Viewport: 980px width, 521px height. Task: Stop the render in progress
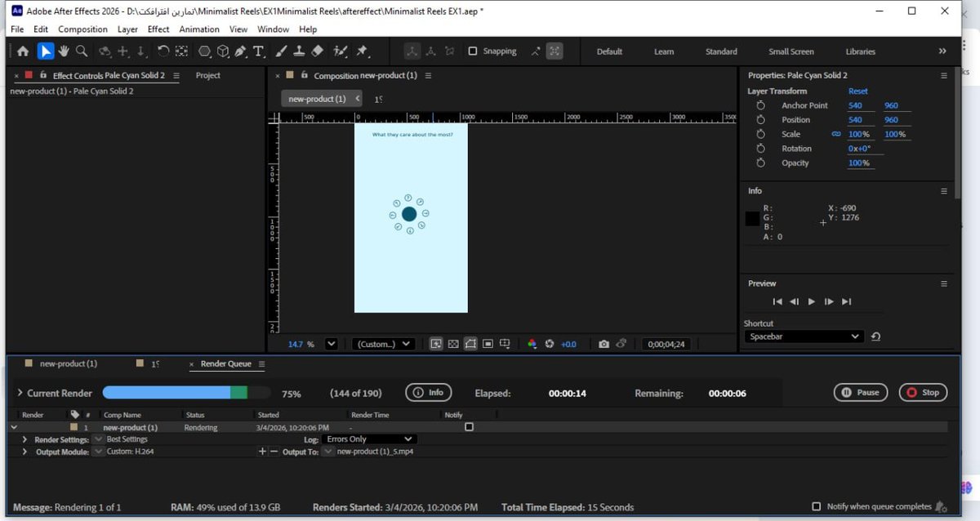click(x=923, y=393)
